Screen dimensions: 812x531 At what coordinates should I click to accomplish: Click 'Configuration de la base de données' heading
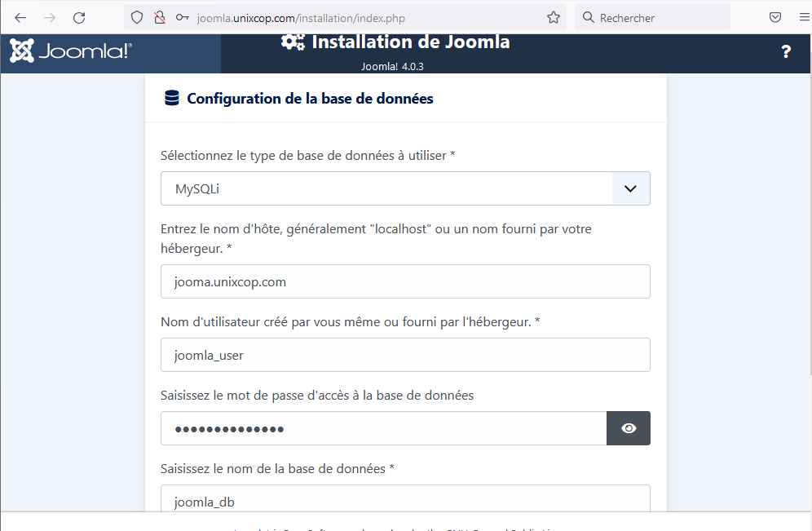coord(310,99)
